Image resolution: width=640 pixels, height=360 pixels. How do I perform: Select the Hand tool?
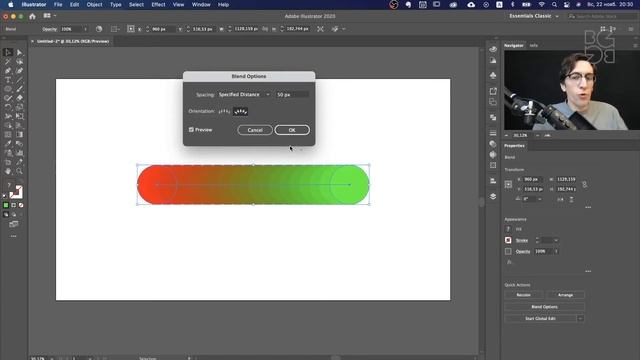pyautogui.click(x=8, y=171)
